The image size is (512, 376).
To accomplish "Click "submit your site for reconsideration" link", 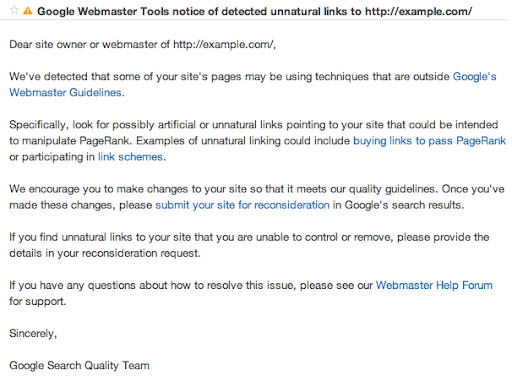I will [x=242, y=205].
